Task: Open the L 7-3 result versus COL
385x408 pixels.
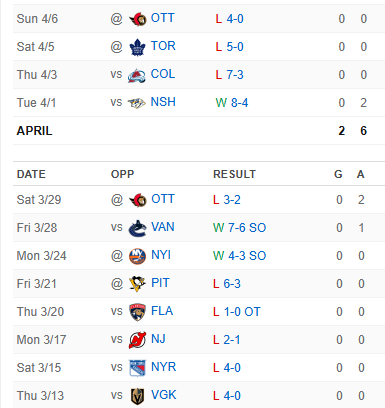Action: click(x=229, y=75)
